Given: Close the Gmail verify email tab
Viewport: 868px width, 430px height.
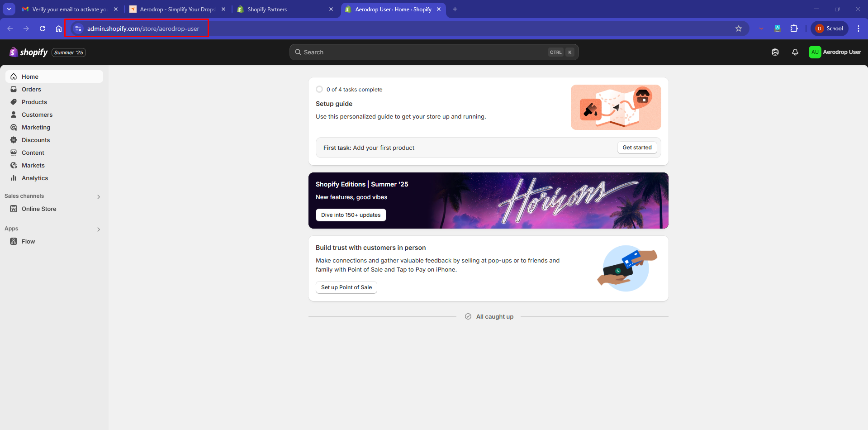Looking at the screenshot, I should [x=116, y=9].
